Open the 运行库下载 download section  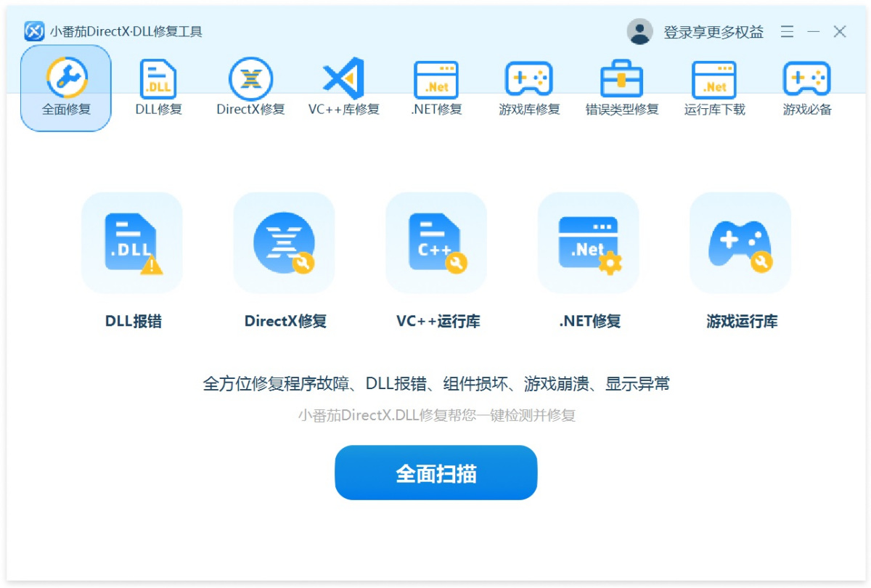(x=715, y=87)
